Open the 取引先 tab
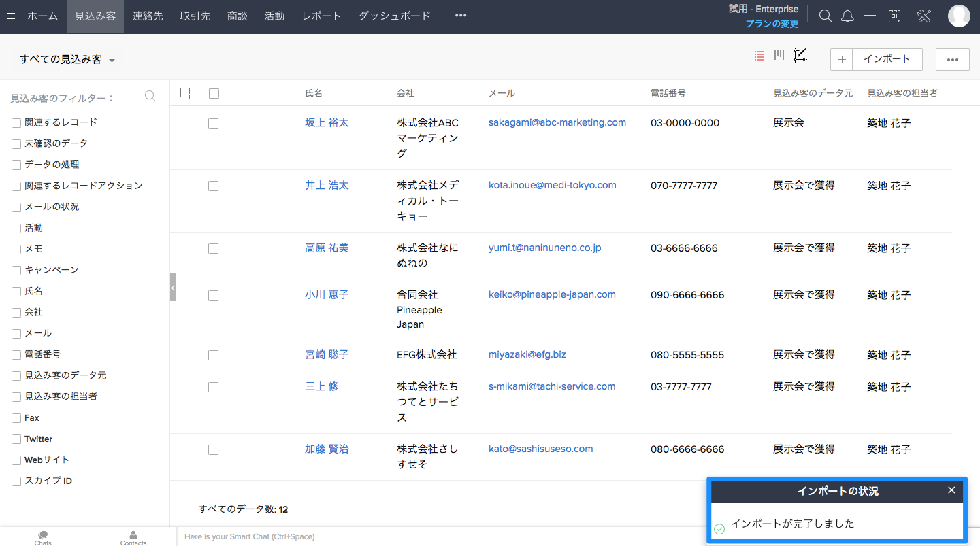The image size is (980, 546). coord(195,16)
